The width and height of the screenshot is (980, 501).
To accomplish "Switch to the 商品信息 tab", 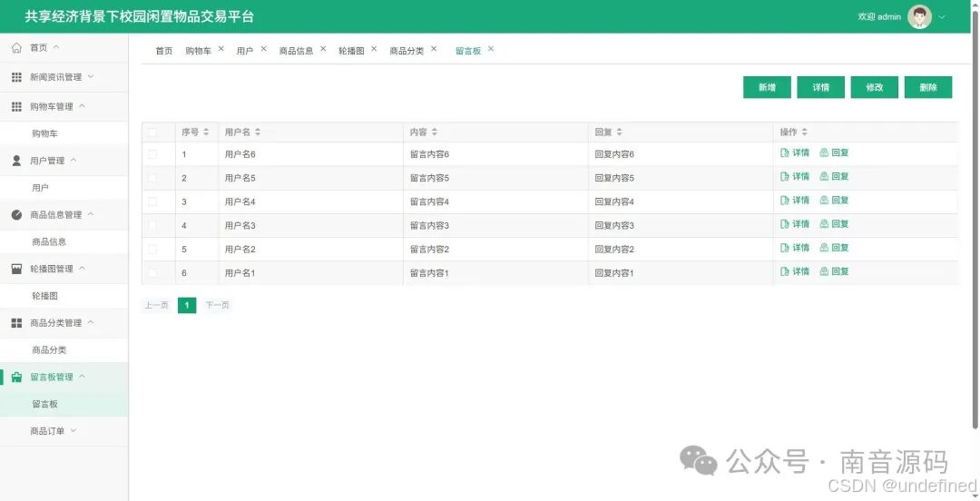I will pos(296,51).
